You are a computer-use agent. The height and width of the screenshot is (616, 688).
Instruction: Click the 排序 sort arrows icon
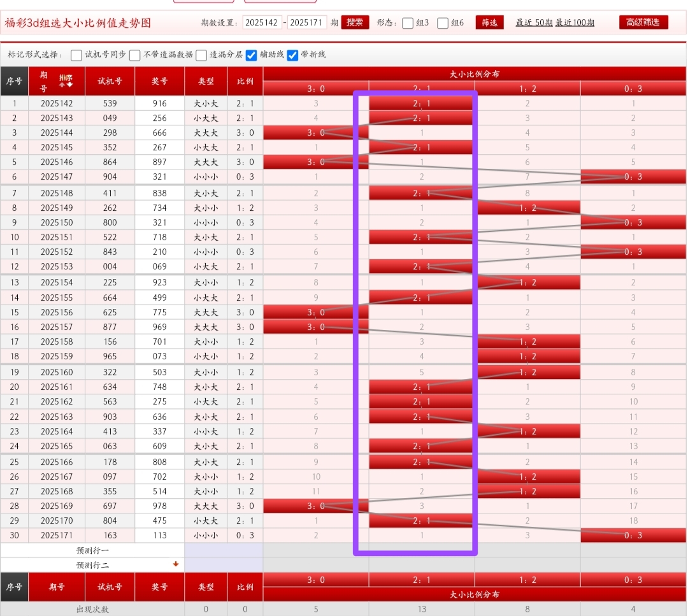pyautogui.click(x=66, y=81)
